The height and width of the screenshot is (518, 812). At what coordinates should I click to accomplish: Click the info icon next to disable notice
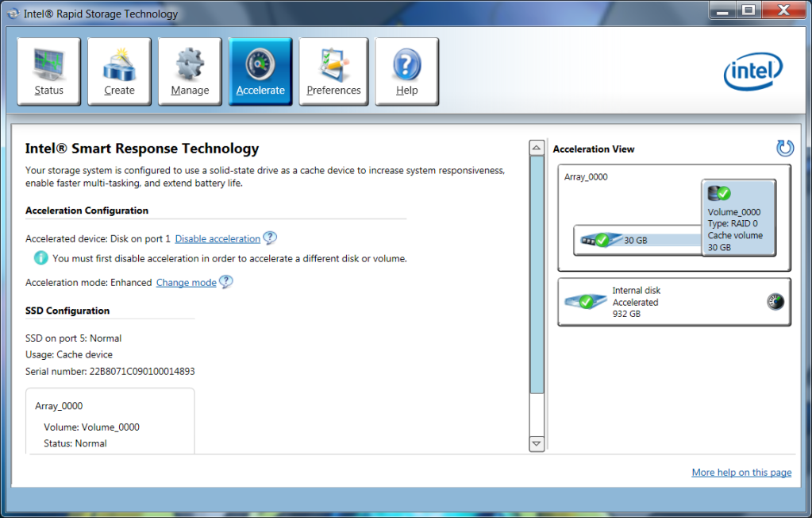click(41, 257)
